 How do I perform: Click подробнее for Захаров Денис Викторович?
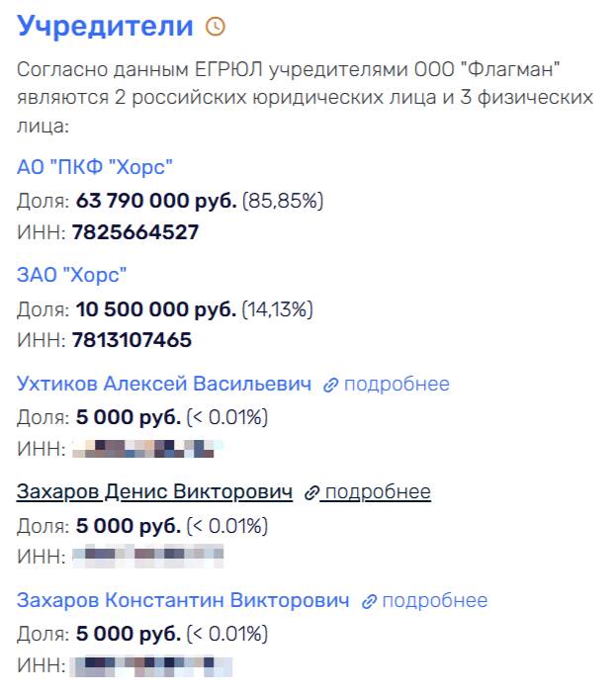(378, 492)
